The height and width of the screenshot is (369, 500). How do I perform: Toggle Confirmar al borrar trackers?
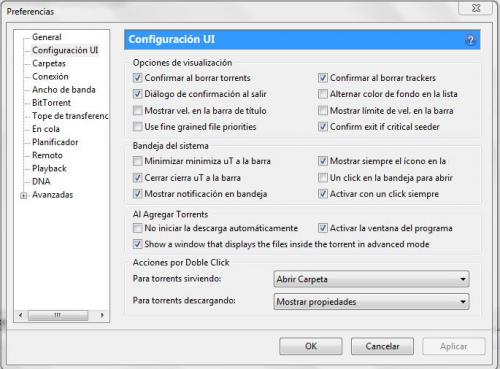pos(323,78)
